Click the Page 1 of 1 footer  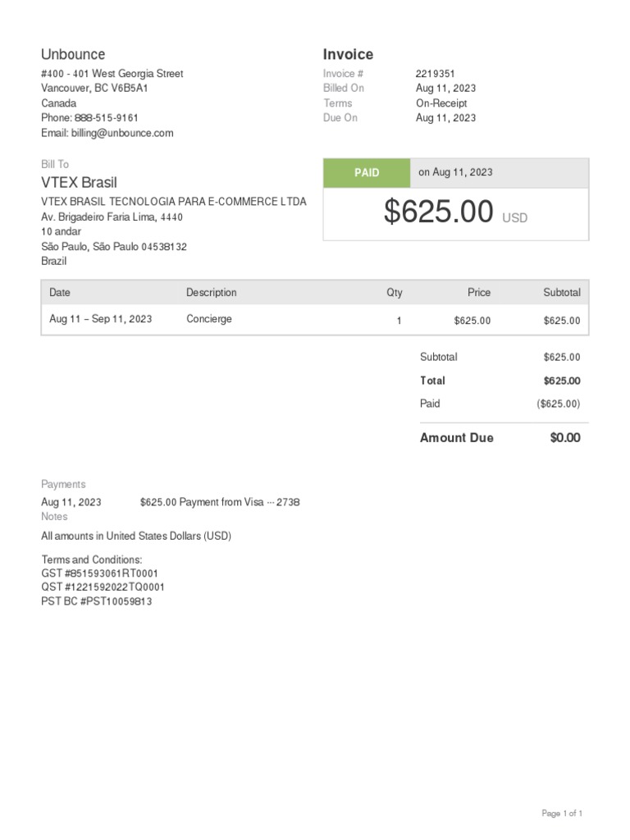coord(562,814)
